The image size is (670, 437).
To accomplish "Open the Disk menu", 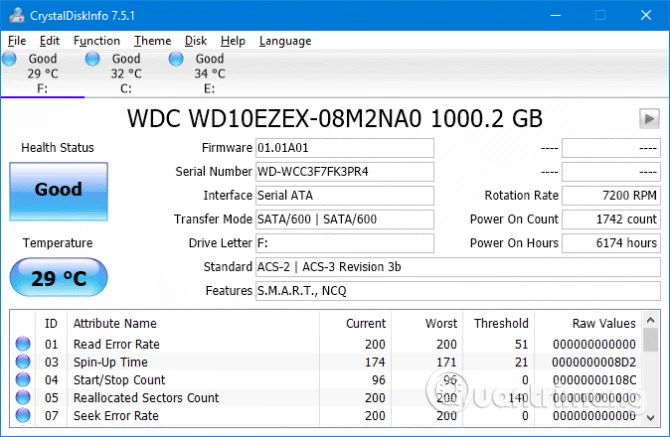I will coord(196,41).
